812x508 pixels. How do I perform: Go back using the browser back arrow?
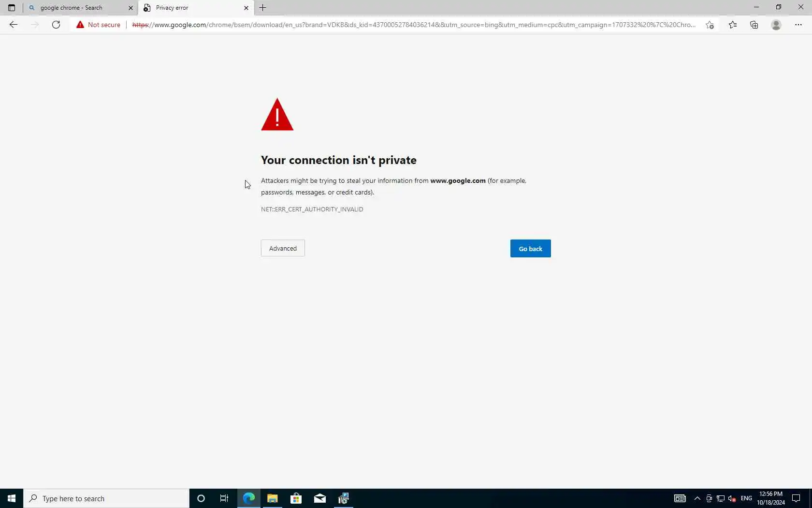[x=14, y=25]
